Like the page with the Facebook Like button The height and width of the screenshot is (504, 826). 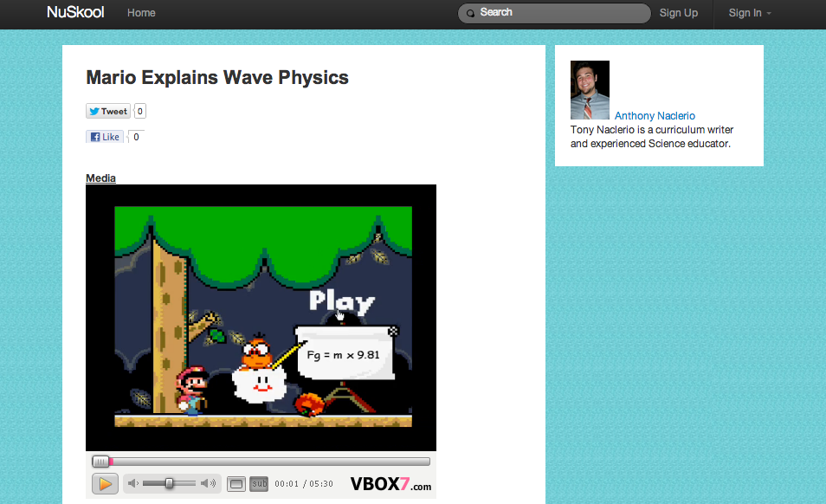click(x=105, y=137)
